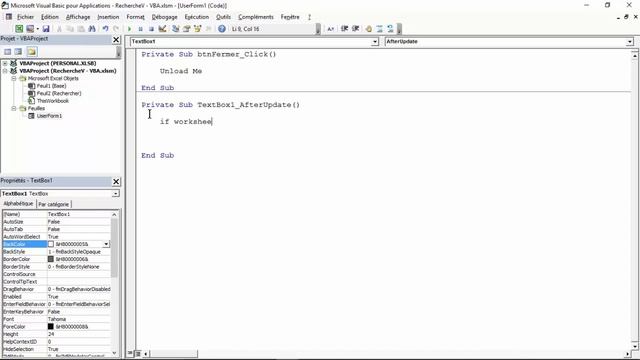This screenshot has width=640, height=360.
Task: Click the greyed Toolbox icon
Action: point(209,29)
